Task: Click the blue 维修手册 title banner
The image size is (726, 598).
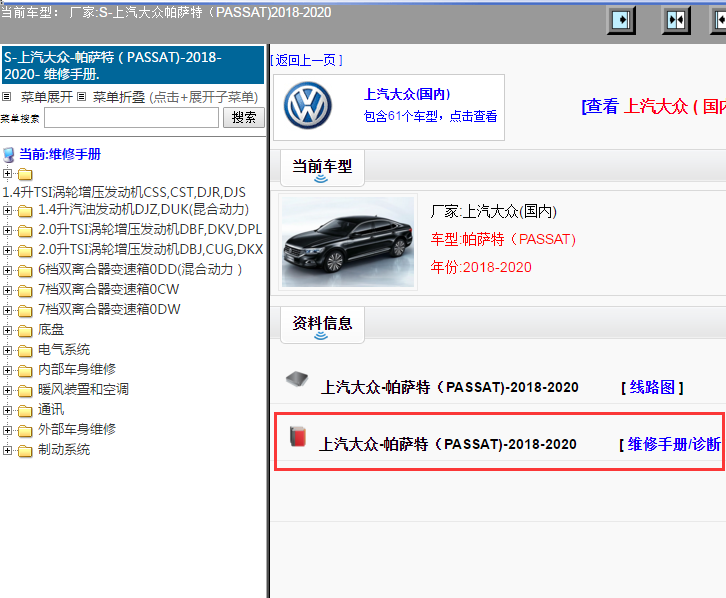Action: tap(133, 65)
